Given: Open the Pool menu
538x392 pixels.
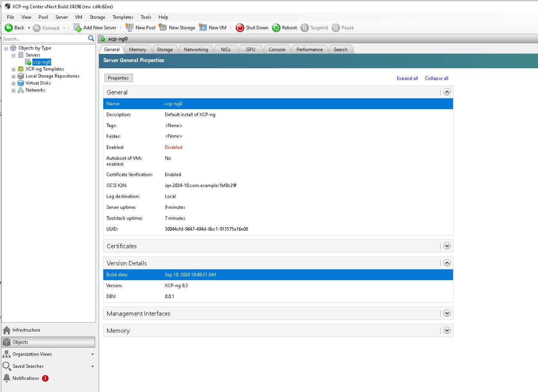Looking at the screenshot, I should point(43,17).
